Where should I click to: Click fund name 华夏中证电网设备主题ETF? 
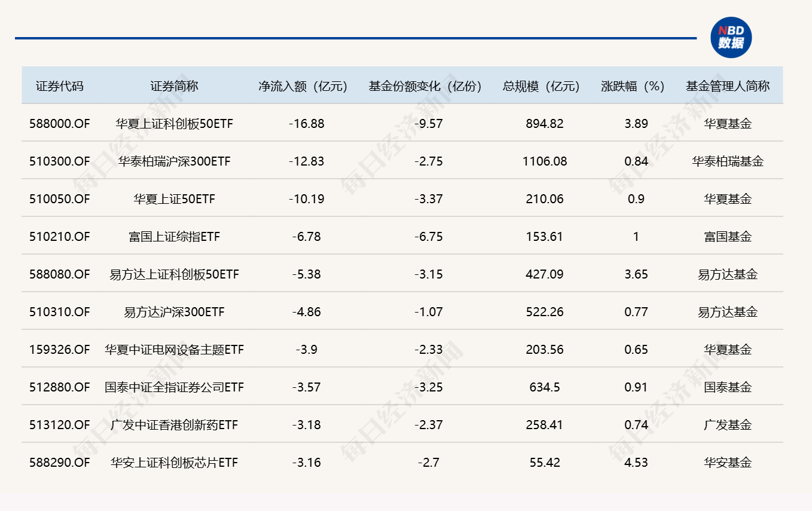[174, 350]
